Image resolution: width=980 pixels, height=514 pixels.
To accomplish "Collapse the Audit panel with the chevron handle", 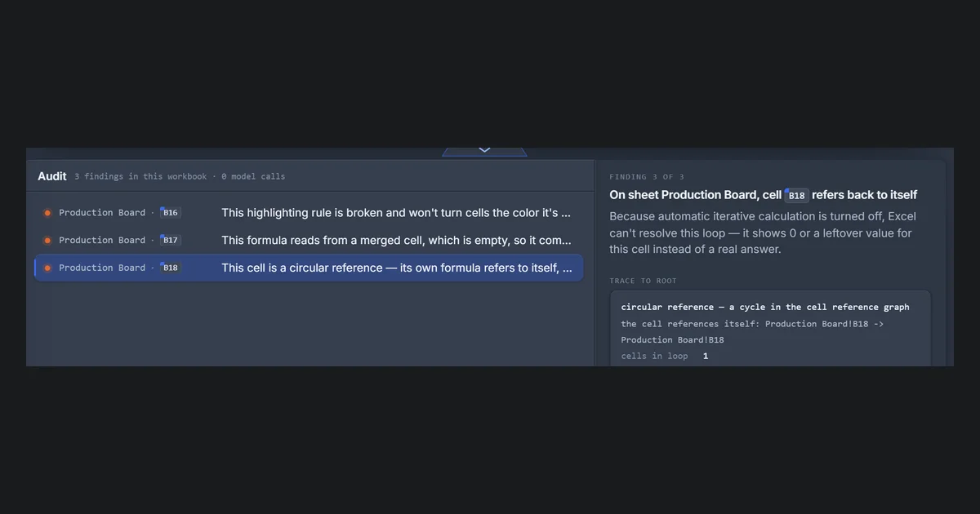I will tap(484, 151).
